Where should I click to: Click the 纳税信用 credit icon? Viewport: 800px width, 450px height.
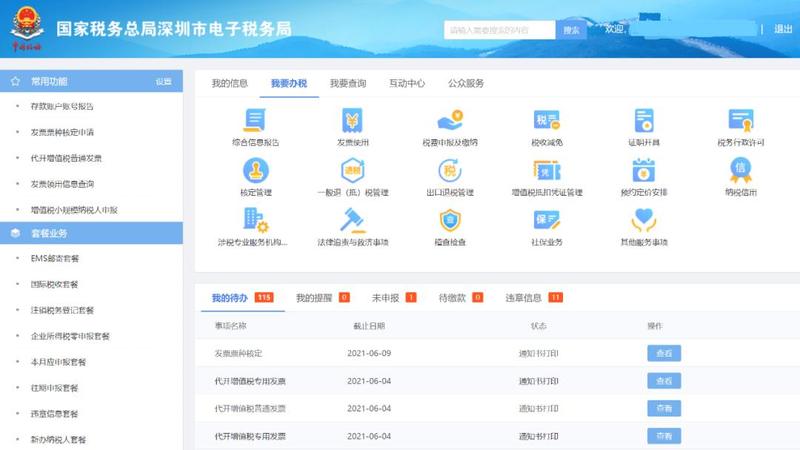[x=740, y=170]
